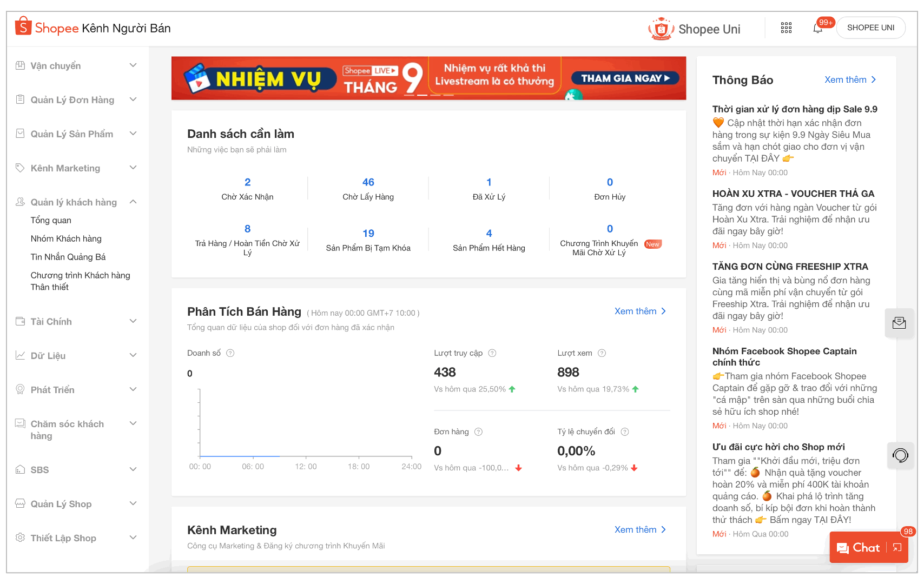Open the floating headset support icon
Screen dimensions: 924x584
900,455
